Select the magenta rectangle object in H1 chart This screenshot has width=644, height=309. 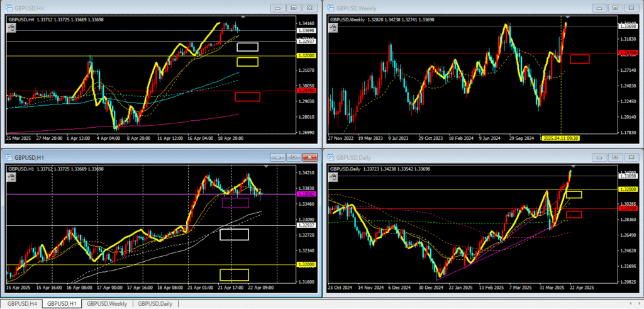coord(235,203)
